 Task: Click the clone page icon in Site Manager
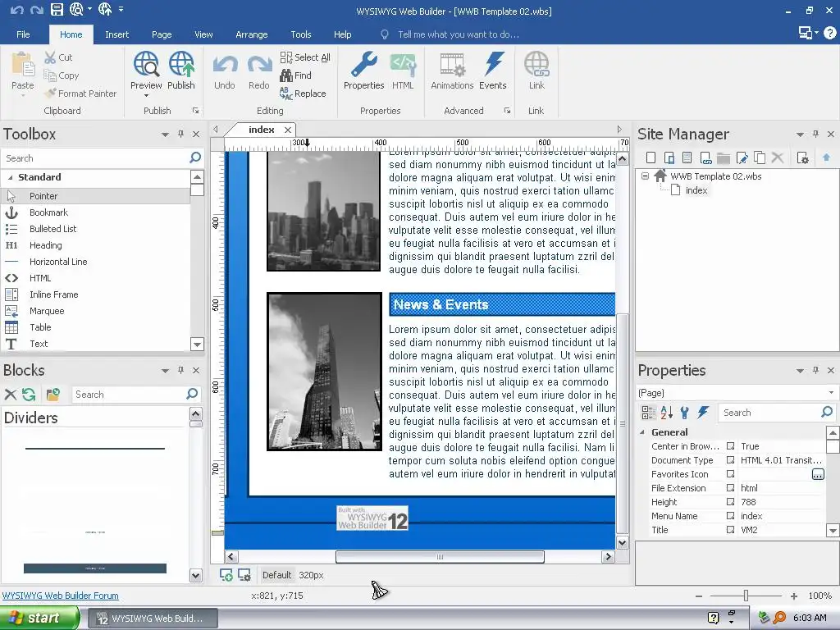click(760, 157)
